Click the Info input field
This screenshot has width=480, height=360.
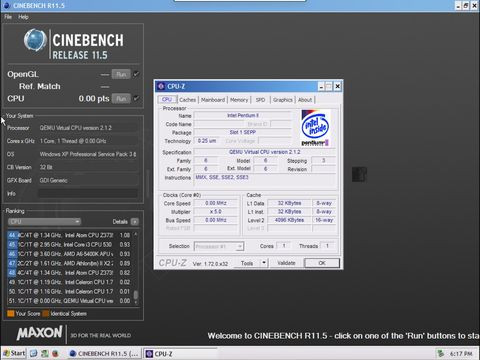pos(88,193)
